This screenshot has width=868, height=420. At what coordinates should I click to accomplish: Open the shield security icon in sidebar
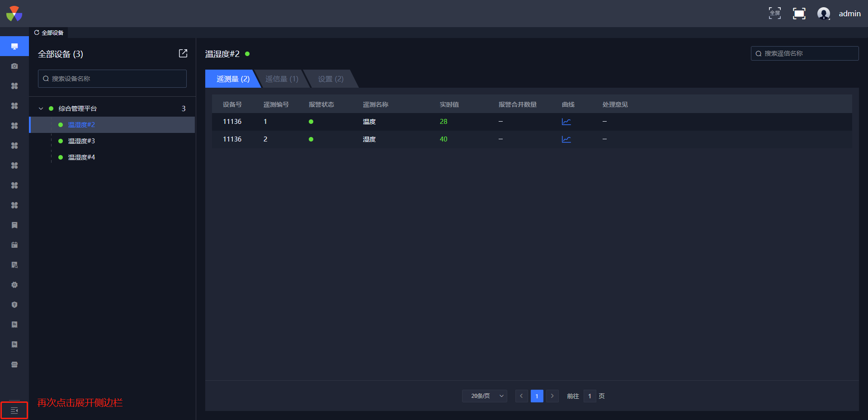click(14, 305)
